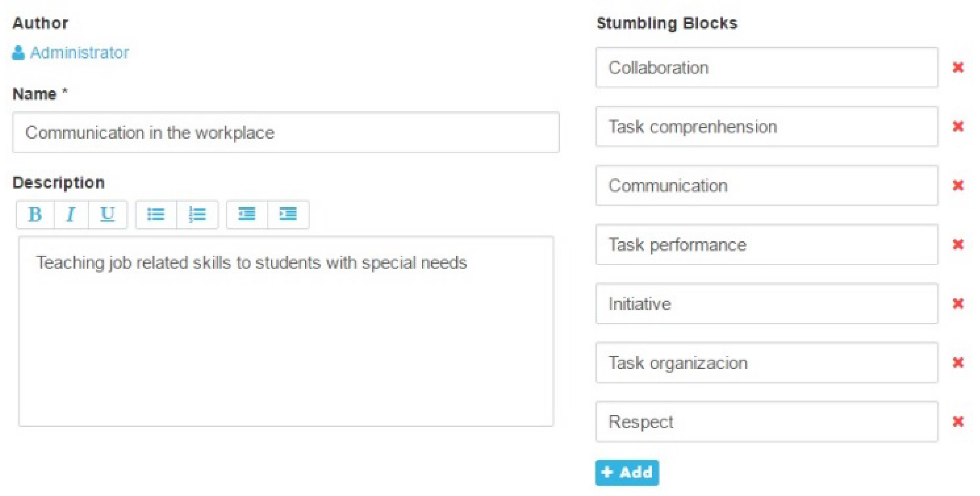Edit the Task organizacion text field

767,363
